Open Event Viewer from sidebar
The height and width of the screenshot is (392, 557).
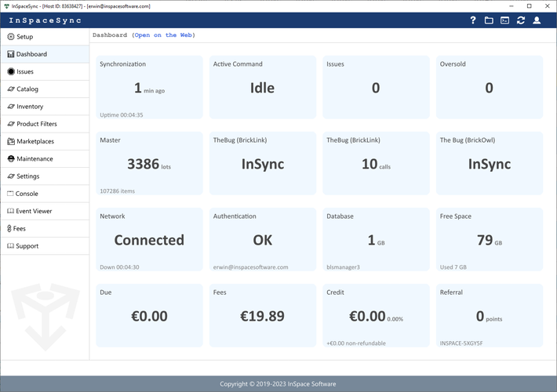(34, 211)
